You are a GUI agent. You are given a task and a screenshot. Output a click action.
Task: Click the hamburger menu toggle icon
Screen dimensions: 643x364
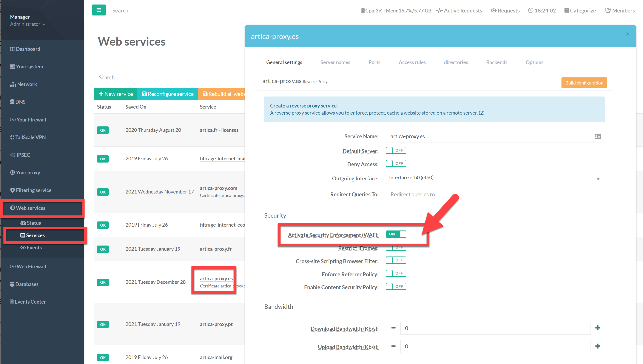99,10
